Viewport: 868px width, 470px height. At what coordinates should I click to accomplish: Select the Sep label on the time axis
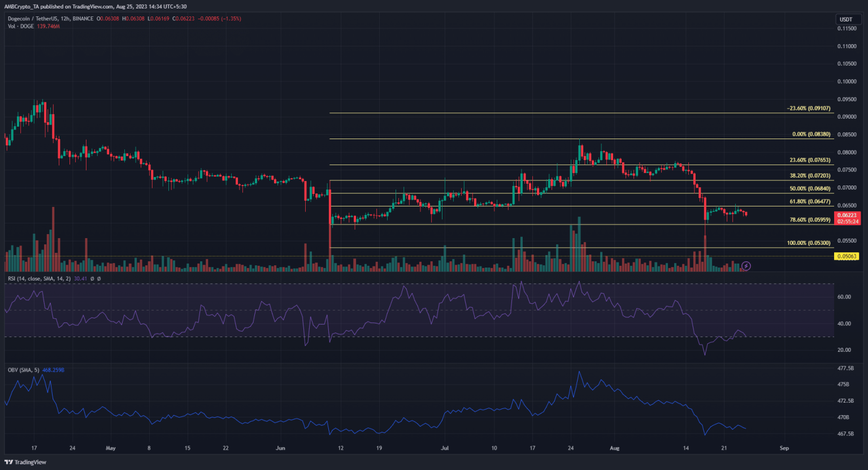click(784, 447)
